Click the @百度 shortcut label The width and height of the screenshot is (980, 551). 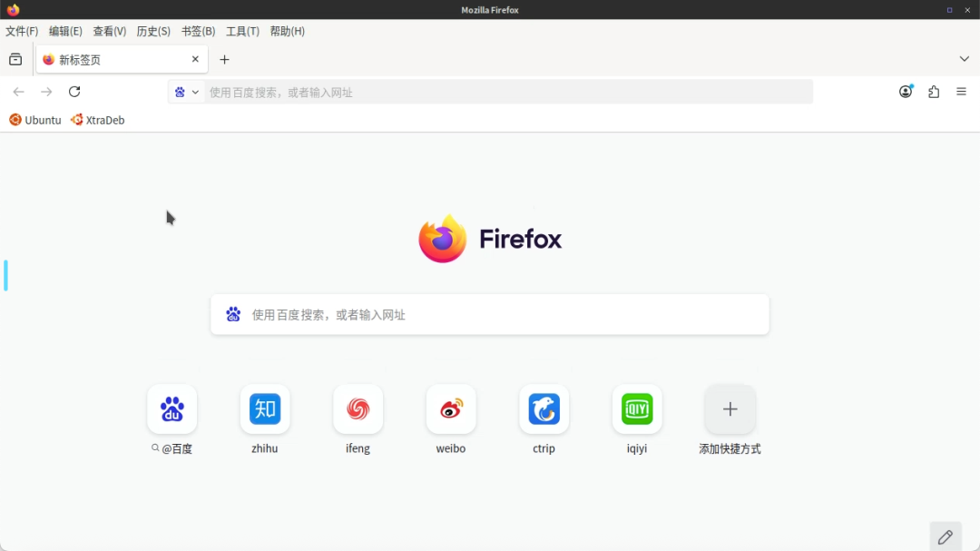[171, 448]
